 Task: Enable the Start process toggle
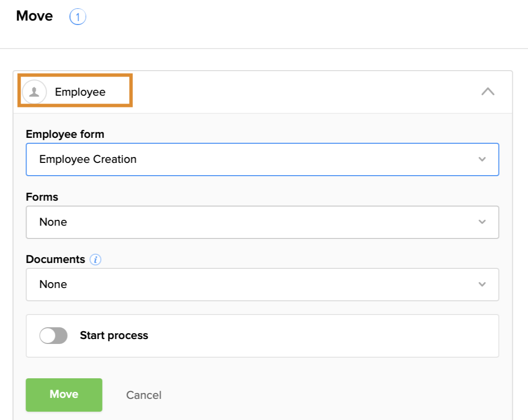[x=53, y=336]
